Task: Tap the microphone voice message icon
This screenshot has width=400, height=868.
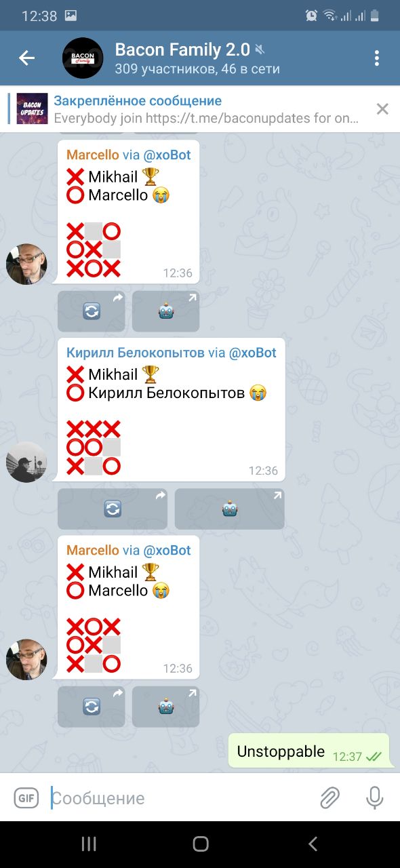Action: tap(374, 798)
